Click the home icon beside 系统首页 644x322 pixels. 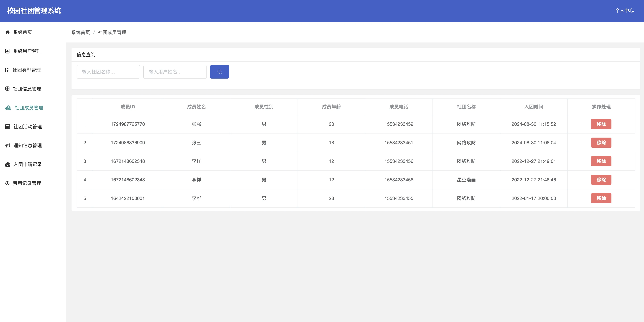pos(7,32)
